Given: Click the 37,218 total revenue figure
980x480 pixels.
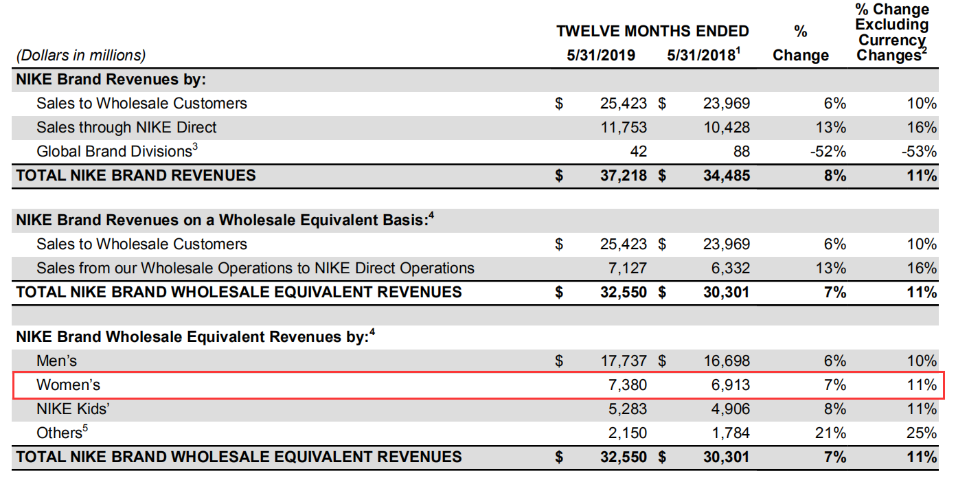Looking at the screenshot, I should (624, 175).
